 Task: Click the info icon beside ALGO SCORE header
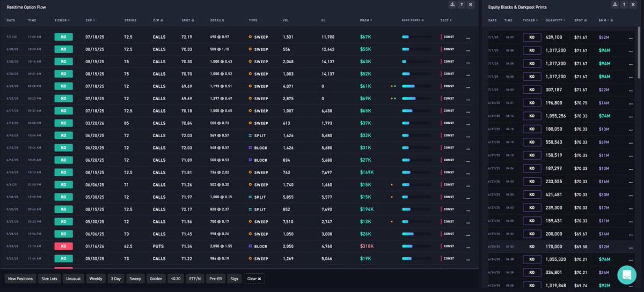point(422,20)
